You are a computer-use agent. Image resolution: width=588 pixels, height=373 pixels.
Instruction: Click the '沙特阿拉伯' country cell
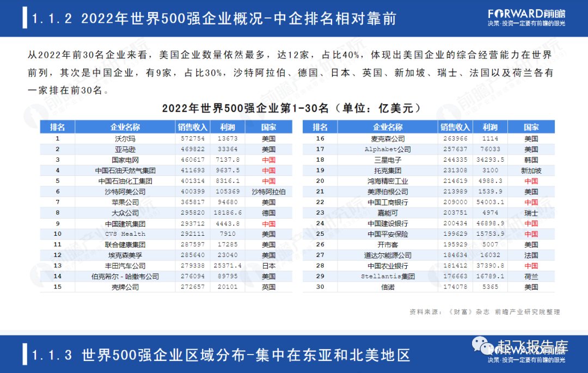point(268,192)
